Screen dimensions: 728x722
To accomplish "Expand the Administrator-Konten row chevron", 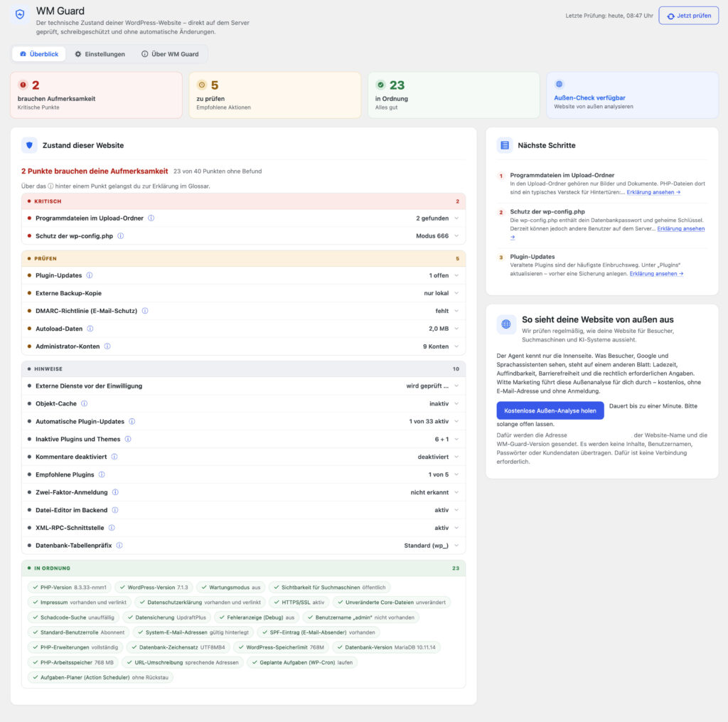I will (x=457, y=346).
